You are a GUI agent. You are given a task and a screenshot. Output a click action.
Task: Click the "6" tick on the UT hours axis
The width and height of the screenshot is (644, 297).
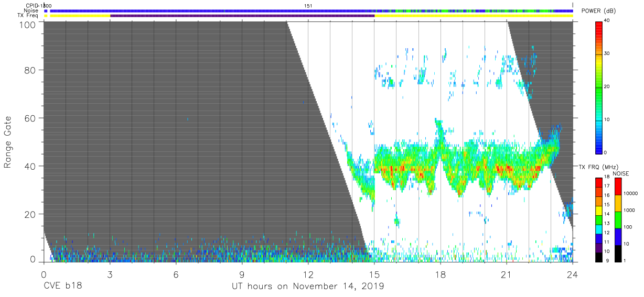[x=176, y=274]
